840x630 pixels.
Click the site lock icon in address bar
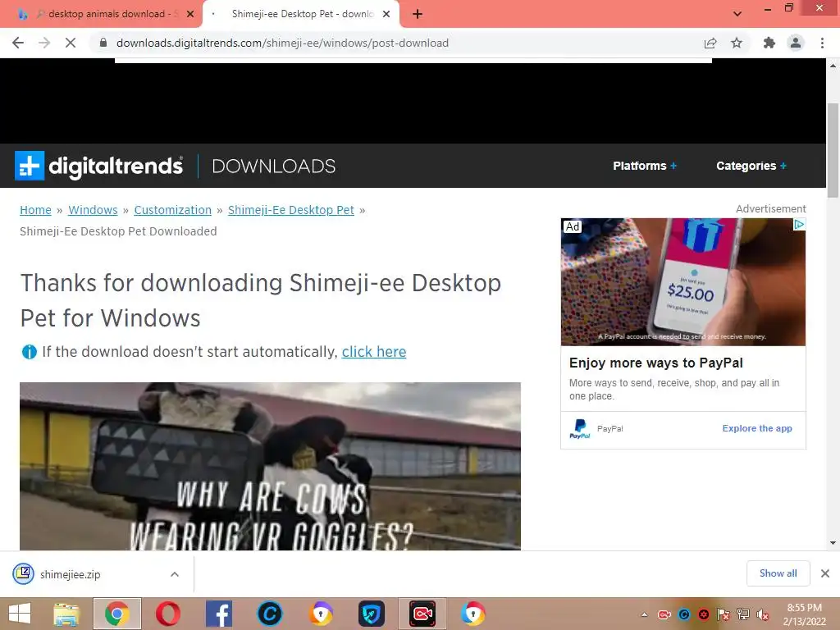pos(103,43)
